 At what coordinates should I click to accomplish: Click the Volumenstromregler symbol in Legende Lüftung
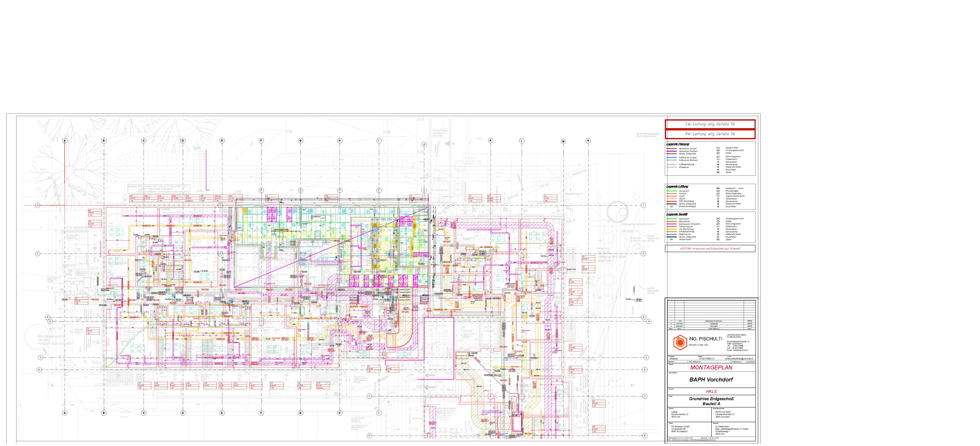coord(718,188)
